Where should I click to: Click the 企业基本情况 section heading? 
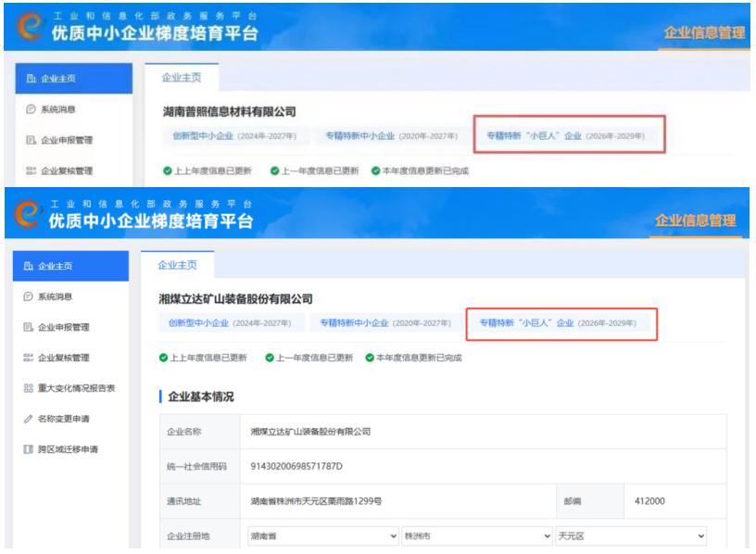click(x=200, y=397)
